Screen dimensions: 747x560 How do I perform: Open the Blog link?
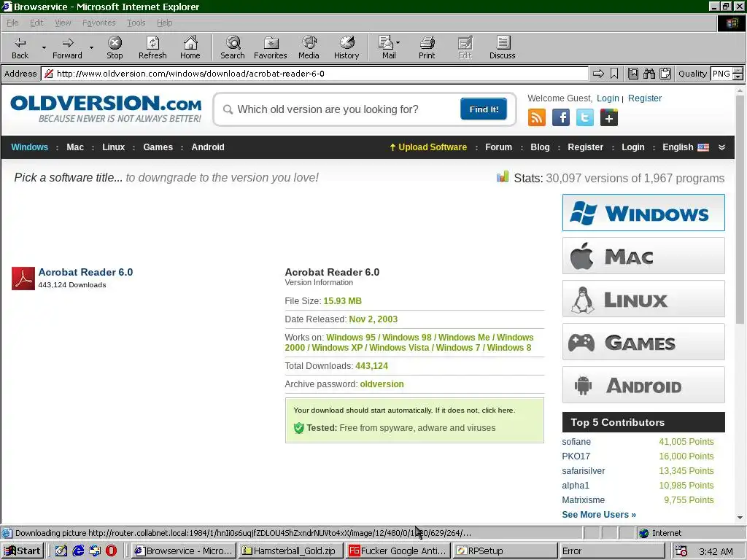(540, 147)
